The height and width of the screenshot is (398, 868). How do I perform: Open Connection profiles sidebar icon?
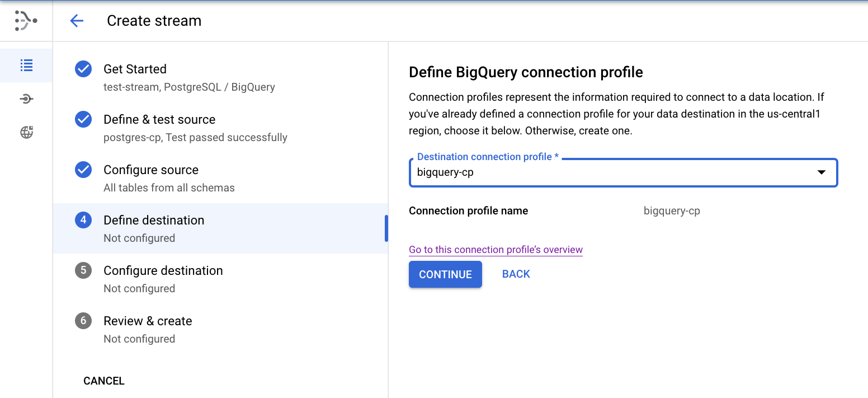point(26,99)
